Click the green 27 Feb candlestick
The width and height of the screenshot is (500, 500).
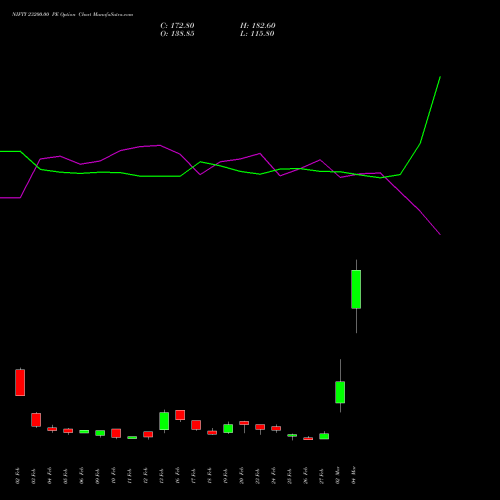[324, 436]
